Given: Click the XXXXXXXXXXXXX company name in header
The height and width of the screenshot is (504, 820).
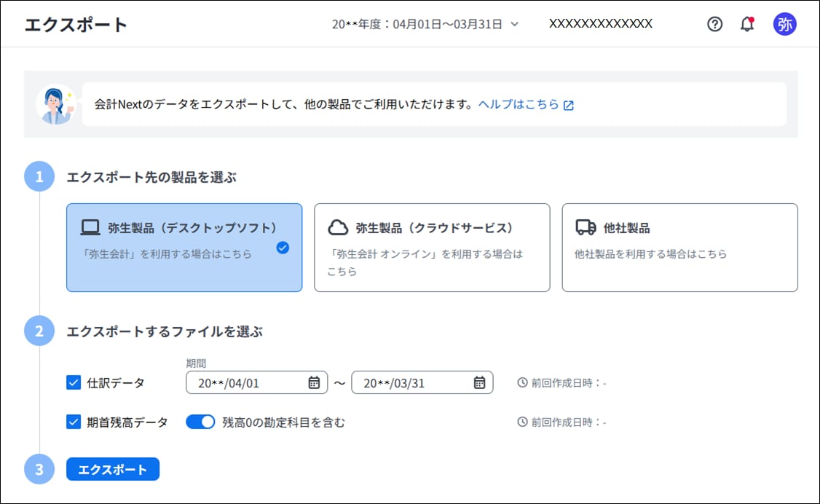Looking at the screenshot, I should [600, 23].
